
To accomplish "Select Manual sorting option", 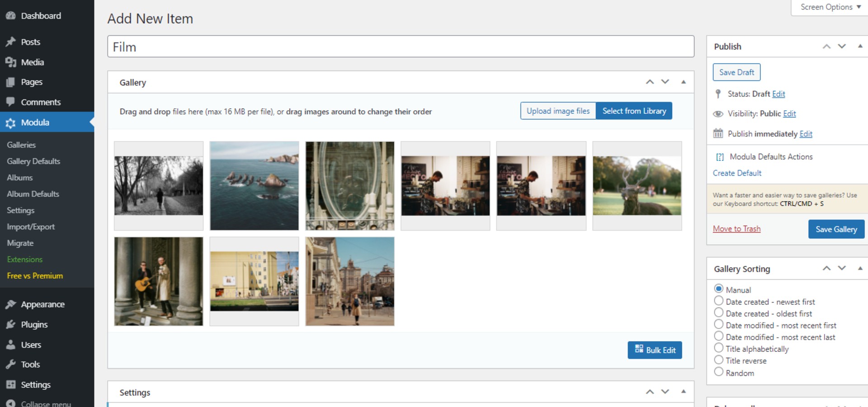I will coord(718,289).
